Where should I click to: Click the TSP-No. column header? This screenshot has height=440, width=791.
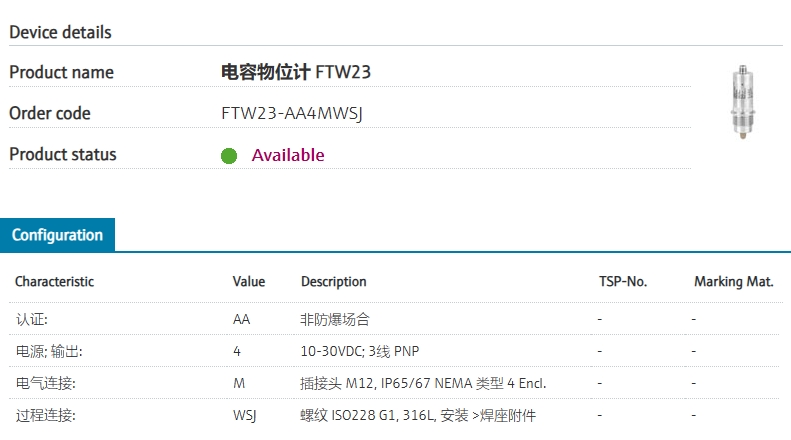pyautogui.click(x=623, y=282)
